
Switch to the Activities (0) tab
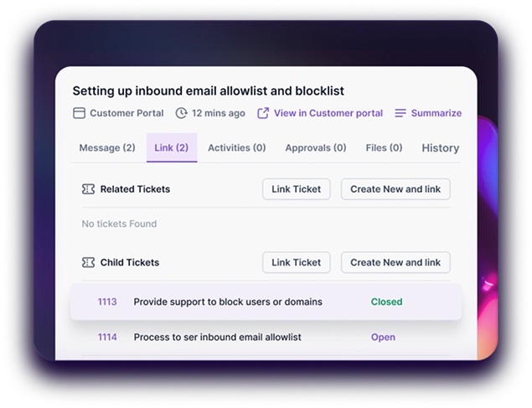click(x=237, y=148)
